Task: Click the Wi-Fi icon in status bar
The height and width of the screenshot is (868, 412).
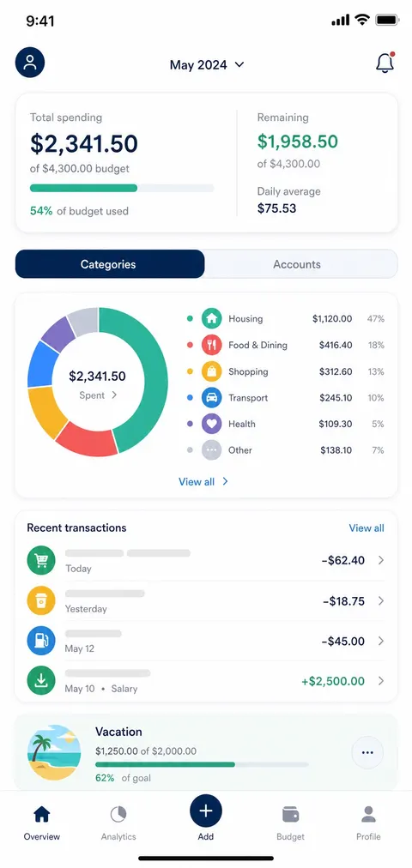Action: click(362, 21)
